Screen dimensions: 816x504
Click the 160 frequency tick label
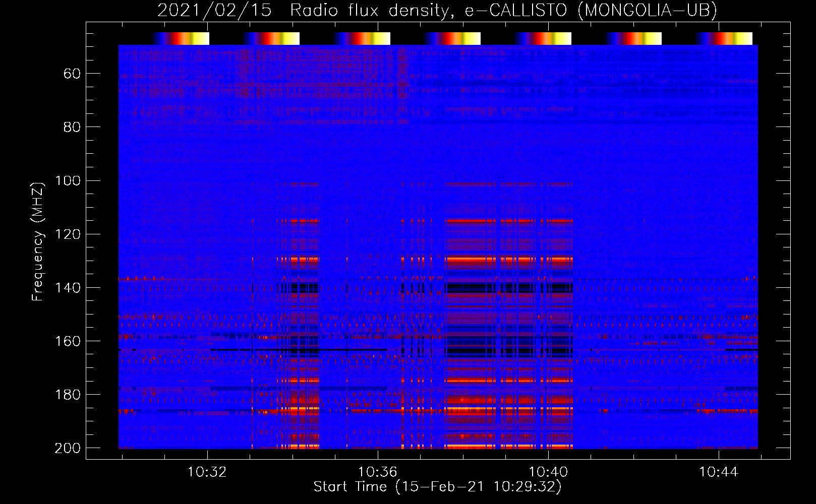tap(68, 341)
